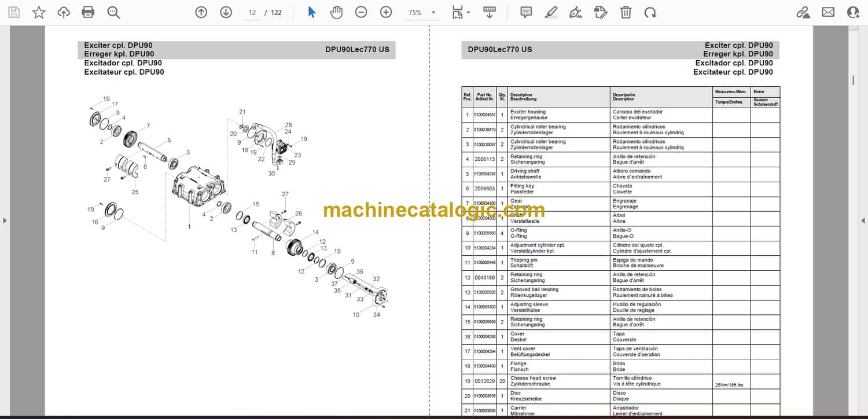
Task: Click part number 2006113 in the table
Action: tap(485, 159)
